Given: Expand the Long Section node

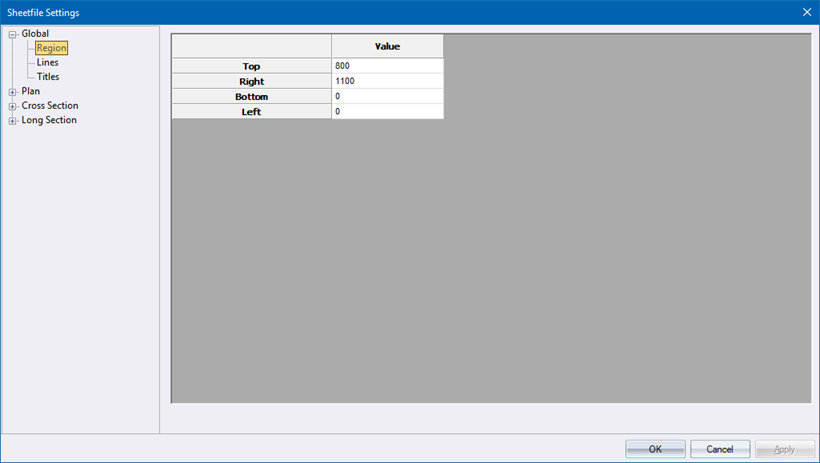Looking at the screenshot, I should 12,121.
